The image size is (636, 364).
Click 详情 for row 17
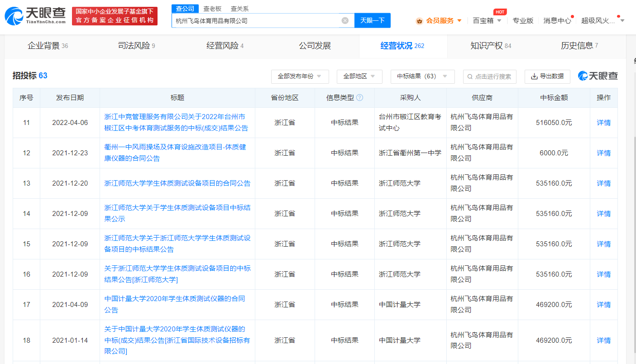[603, 305]
